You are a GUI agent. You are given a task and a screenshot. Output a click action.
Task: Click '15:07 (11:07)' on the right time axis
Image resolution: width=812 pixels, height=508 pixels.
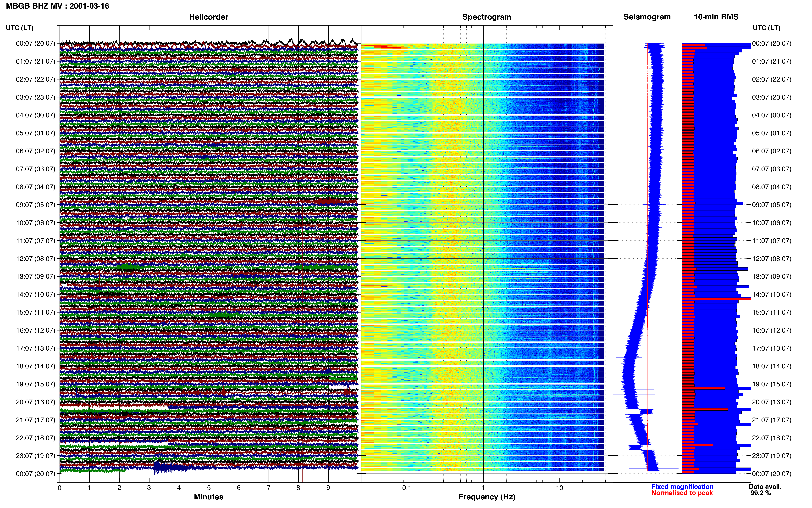(772, 313)
